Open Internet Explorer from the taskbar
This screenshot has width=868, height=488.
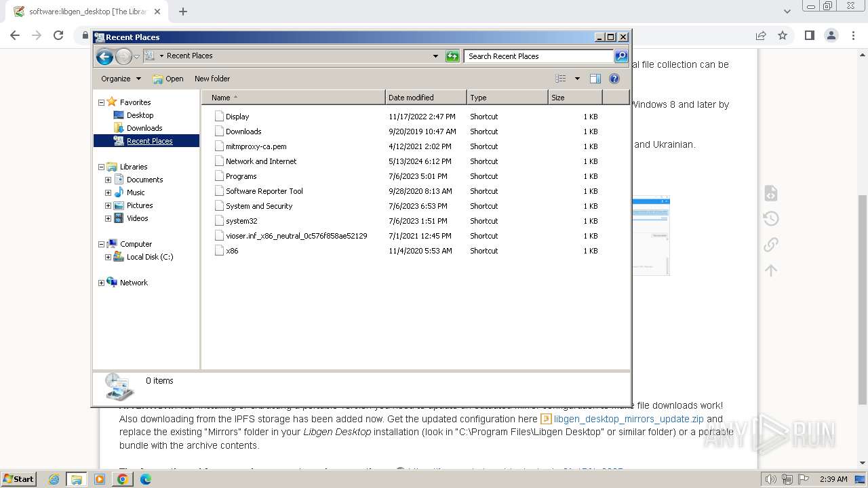point(54,479)
